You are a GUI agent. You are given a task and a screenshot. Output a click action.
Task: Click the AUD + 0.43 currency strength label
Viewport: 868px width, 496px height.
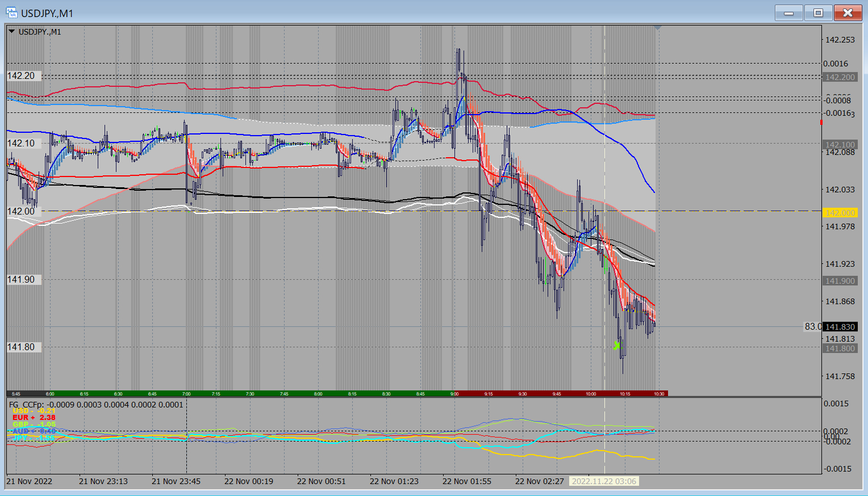34,431
